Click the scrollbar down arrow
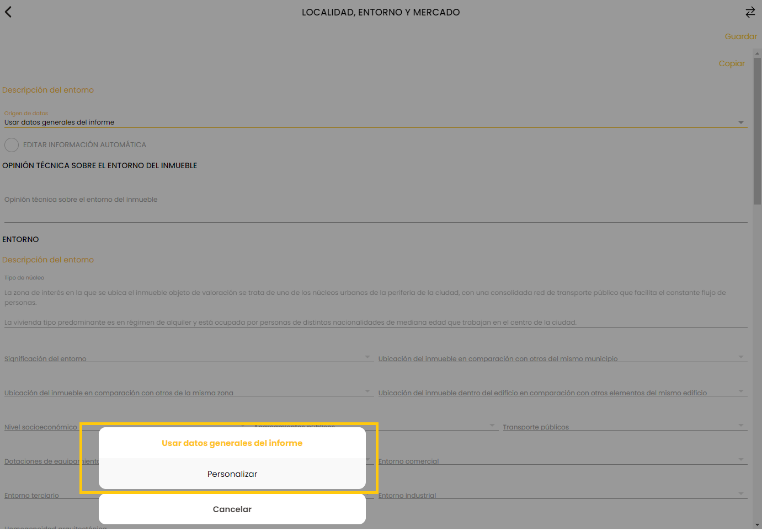Image resolution: width=762 pixels, height=532 pixels. click(x=757, y=525)
